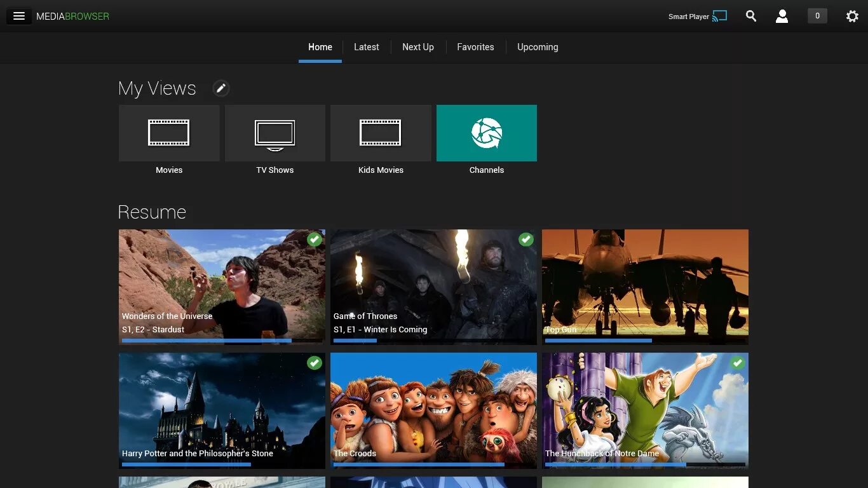Resume Wonders of the Universe thumbnail
The image size is (868, 488).
(x=222, y=287)
